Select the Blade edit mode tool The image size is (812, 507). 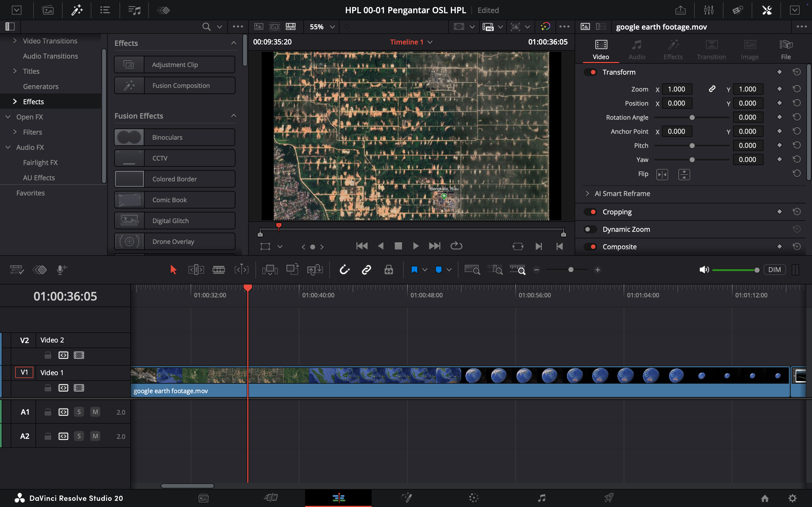coord(219,270)
